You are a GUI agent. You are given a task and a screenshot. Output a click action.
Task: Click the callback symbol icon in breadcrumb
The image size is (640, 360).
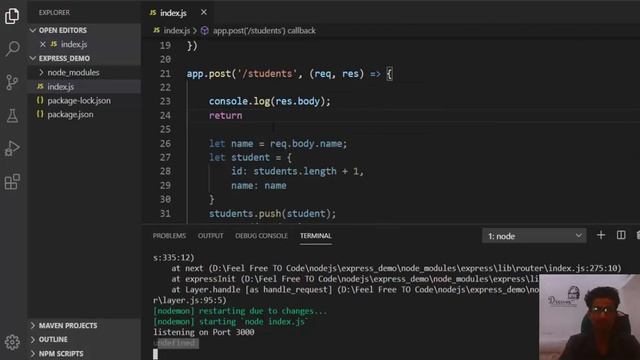point(205,31)
